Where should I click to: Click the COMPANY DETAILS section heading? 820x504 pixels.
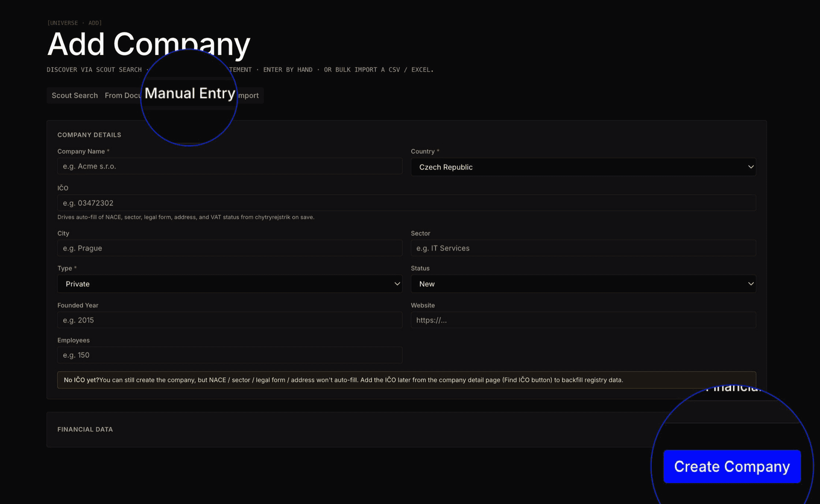click(x=89, y=135)
